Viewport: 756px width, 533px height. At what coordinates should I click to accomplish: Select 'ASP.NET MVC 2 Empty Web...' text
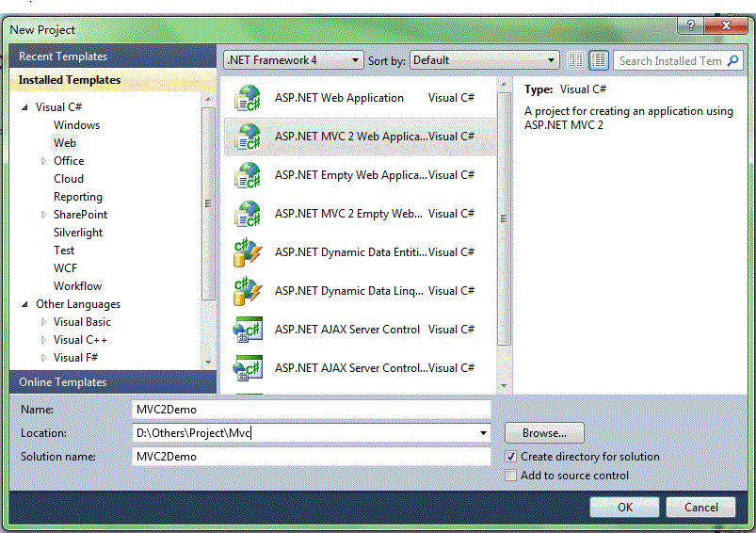[348, 214]
